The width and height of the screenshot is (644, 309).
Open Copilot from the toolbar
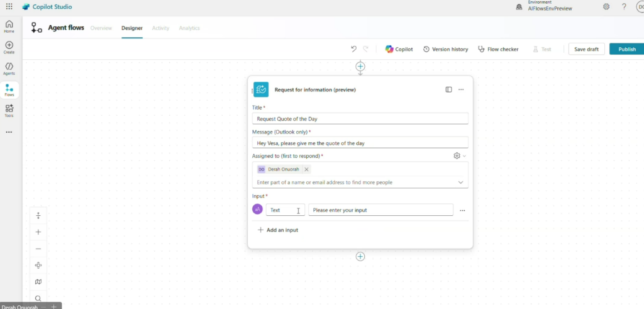399,49
